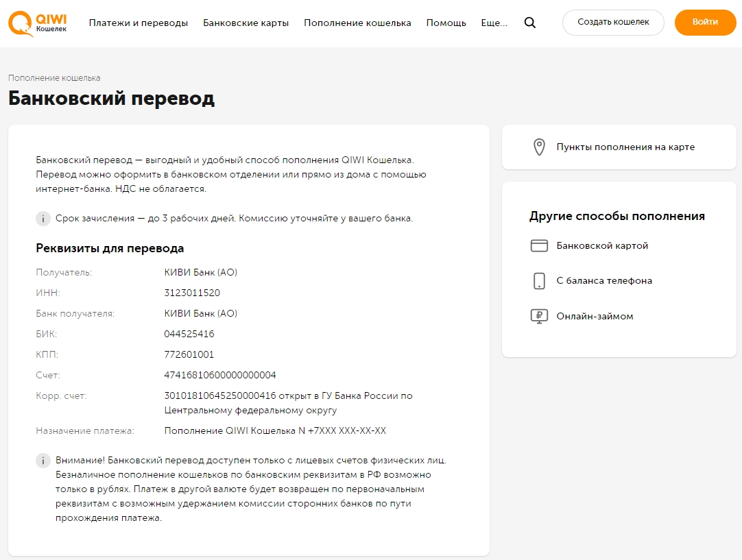Click the Реквизиты для перевода heading
This screenshot has width=742, height=560.
(x=110, y=248)
